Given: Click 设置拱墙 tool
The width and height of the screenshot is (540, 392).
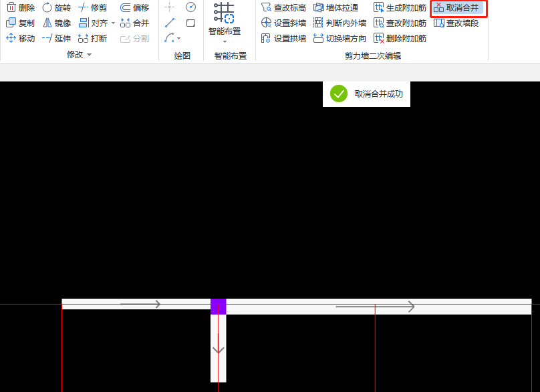Looking at the screenshot, I should click(x=283, y=38).
